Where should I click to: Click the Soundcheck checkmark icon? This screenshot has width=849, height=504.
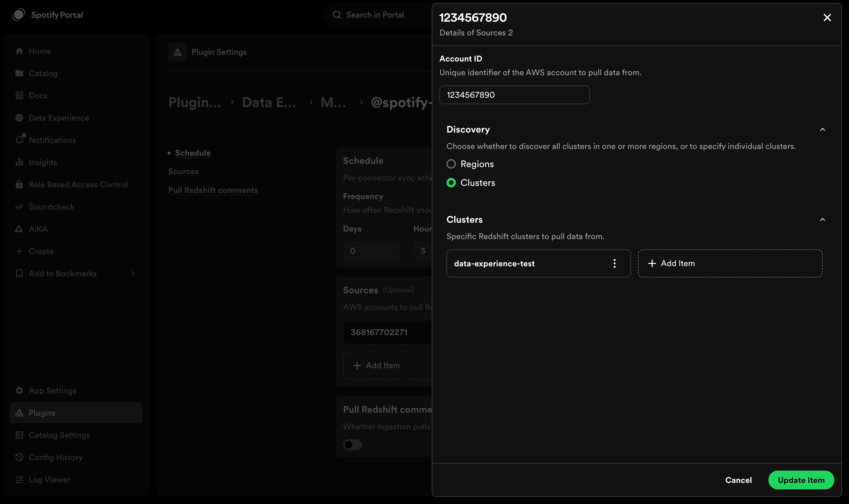19,207
